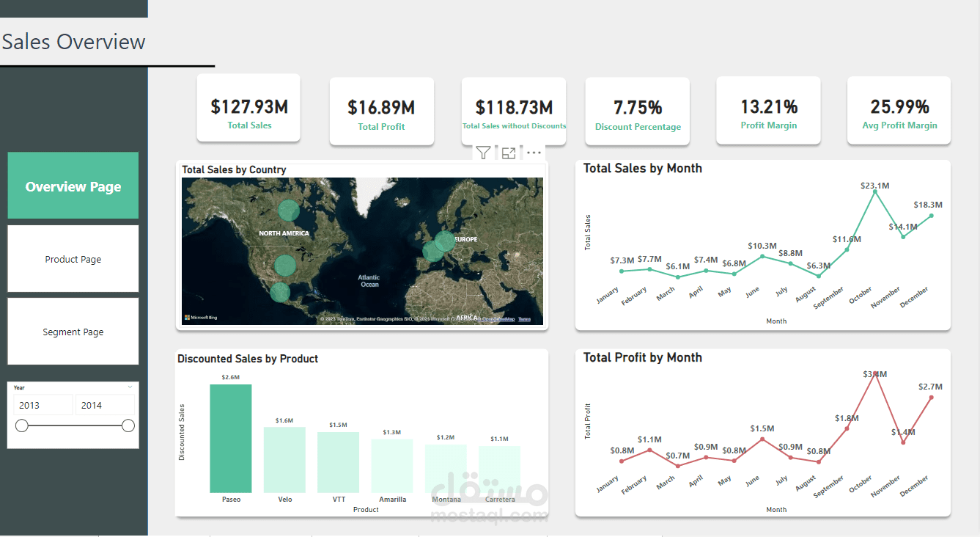
Task: Click February $1.1M point on profit chart
Action: point(649,450)
